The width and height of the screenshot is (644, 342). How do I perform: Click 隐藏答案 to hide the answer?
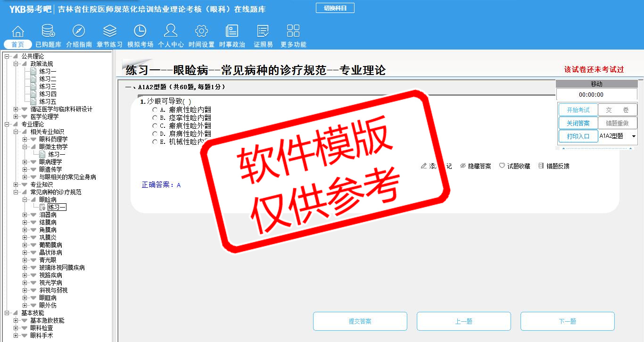pos(475,166)
